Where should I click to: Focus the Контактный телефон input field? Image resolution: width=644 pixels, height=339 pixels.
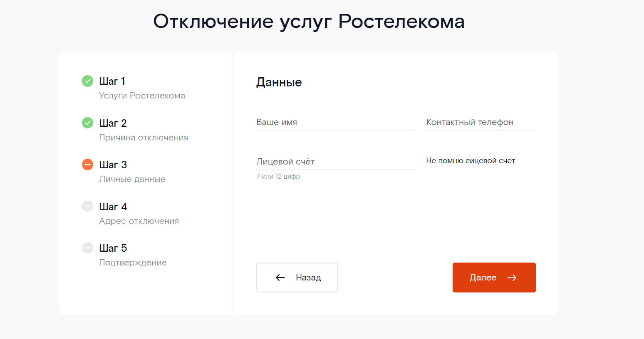click(x=481, y=123)
